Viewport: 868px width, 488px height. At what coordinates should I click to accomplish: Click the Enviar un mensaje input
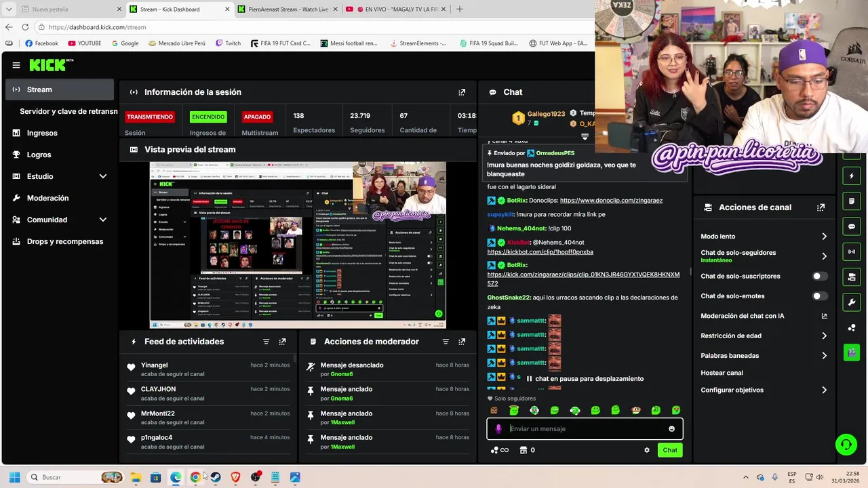tap(585, 429)
